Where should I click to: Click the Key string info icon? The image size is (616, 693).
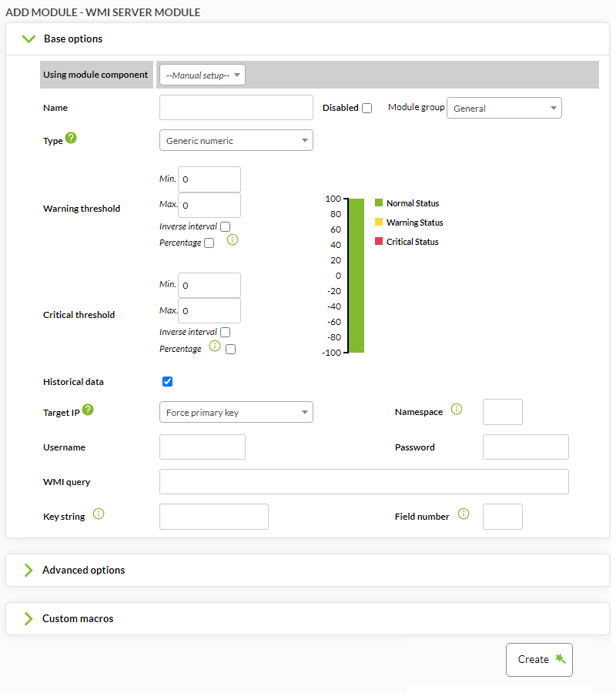tap(99, 514)
